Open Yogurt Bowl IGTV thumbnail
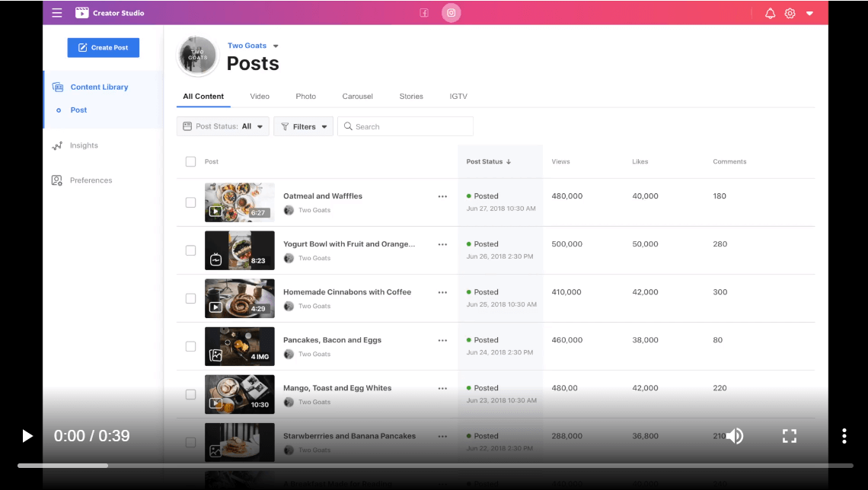Viewport: 868px width, 490px height. 240,250
